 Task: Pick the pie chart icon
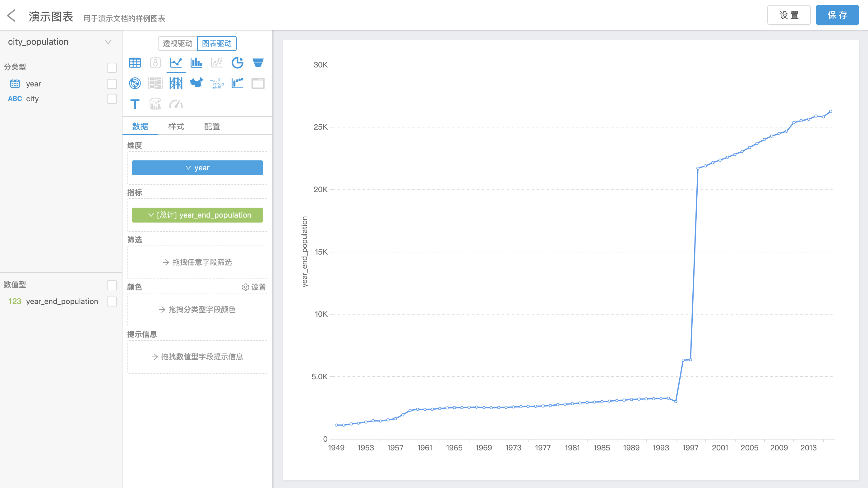tap(237, 63)
